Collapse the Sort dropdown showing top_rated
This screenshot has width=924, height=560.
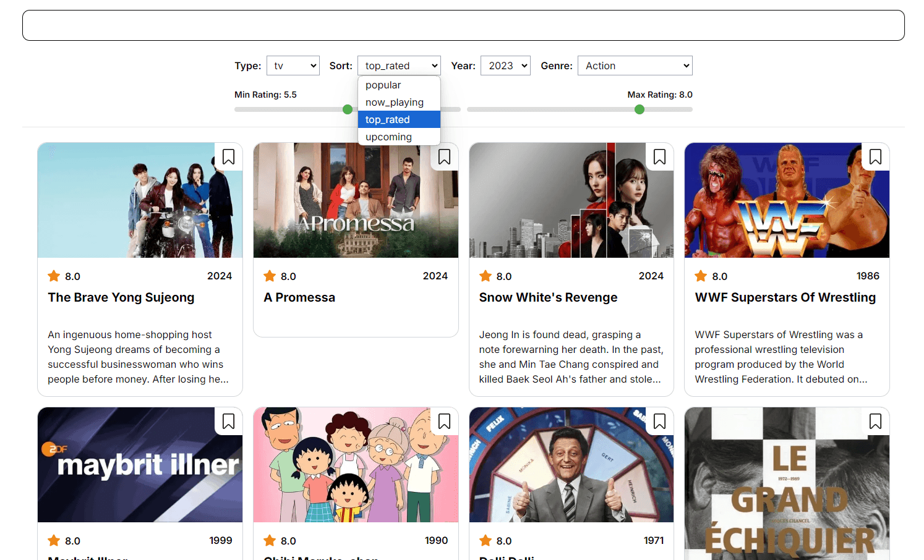pyautogui.click(x=399, y=66)
